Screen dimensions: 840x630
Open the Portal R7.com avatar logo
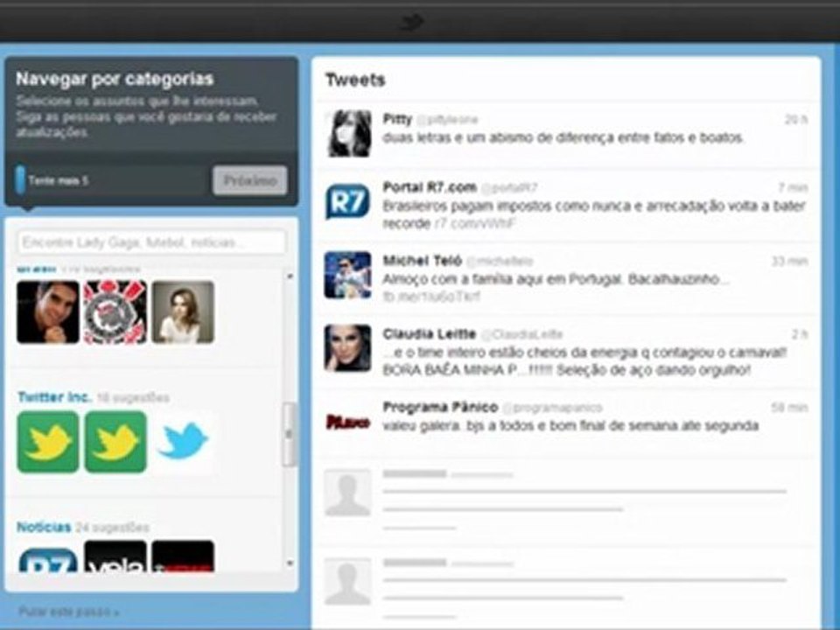[x=348, y=202]
